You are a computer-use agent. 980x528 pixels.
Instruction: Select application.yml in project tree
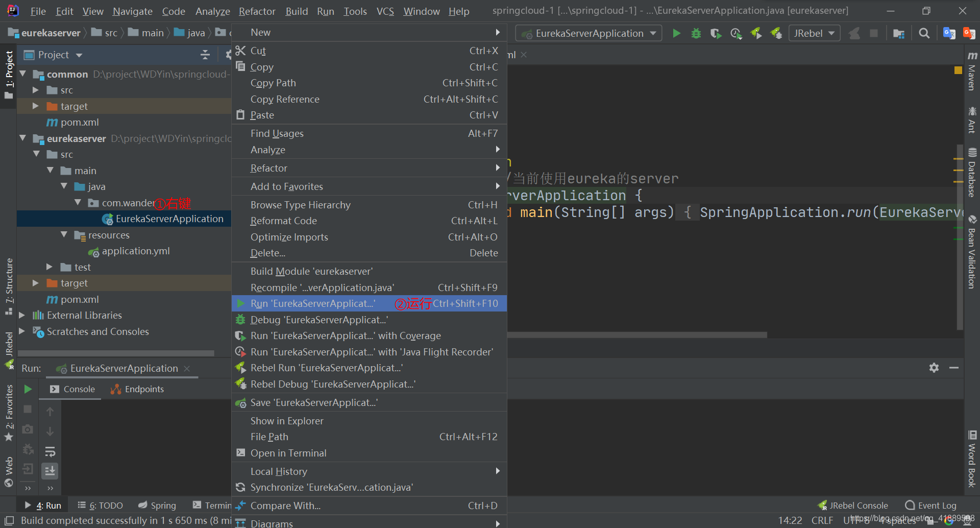point(136,251)
